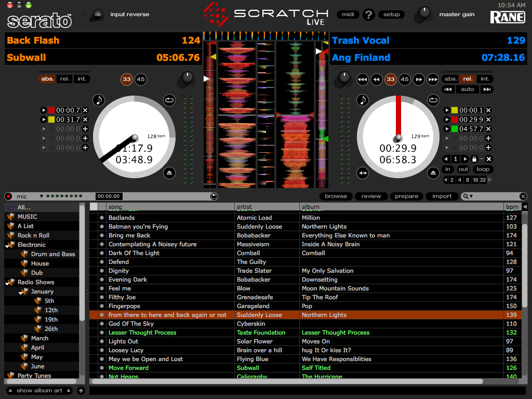Set right deck to 45 rpm
The height and width of the screenshot is (399, 532).
404,79
